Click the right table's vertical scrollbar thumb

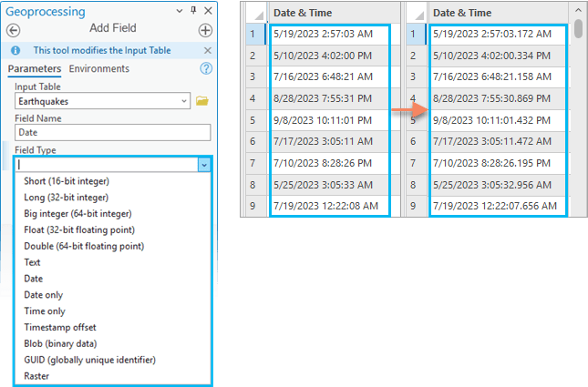coord(578,28)
